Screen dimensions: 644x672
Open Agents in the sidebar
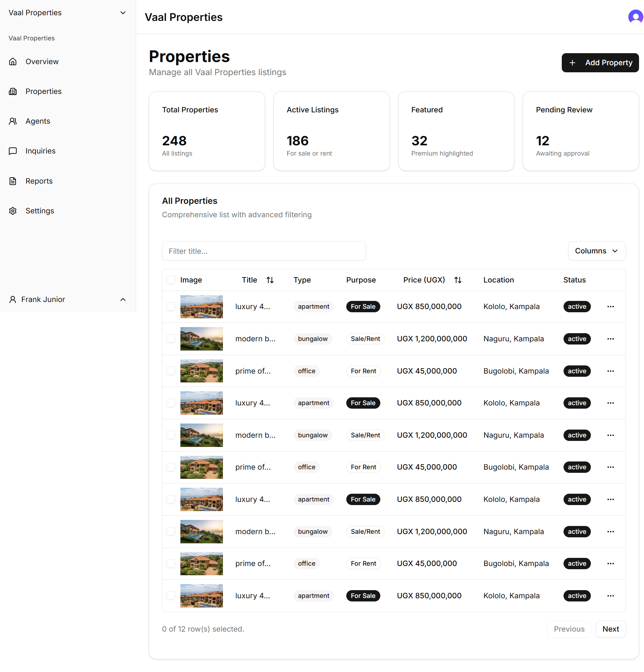point(38,121)
